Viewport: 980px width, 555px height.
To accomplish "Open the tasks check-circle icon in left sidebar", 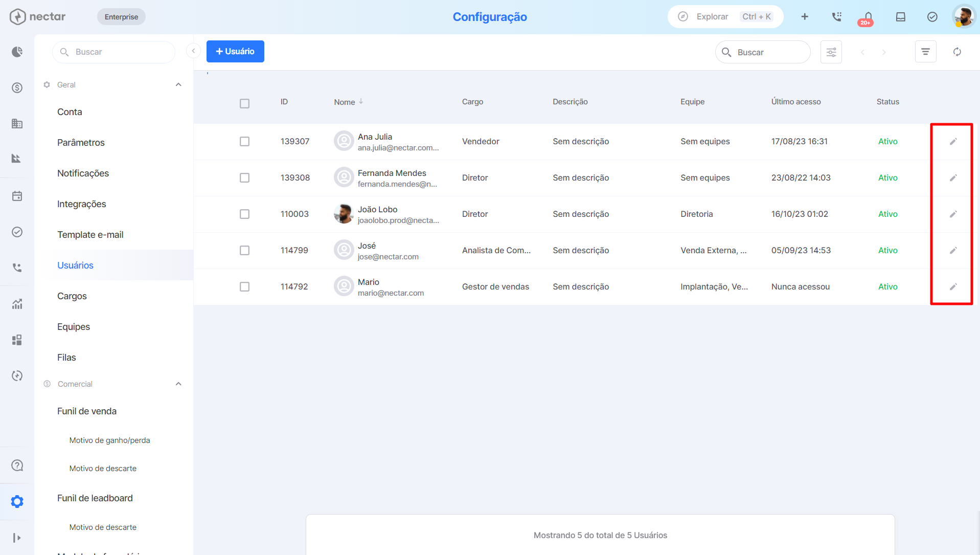I will pyautogui.click(x=17, y=232).
